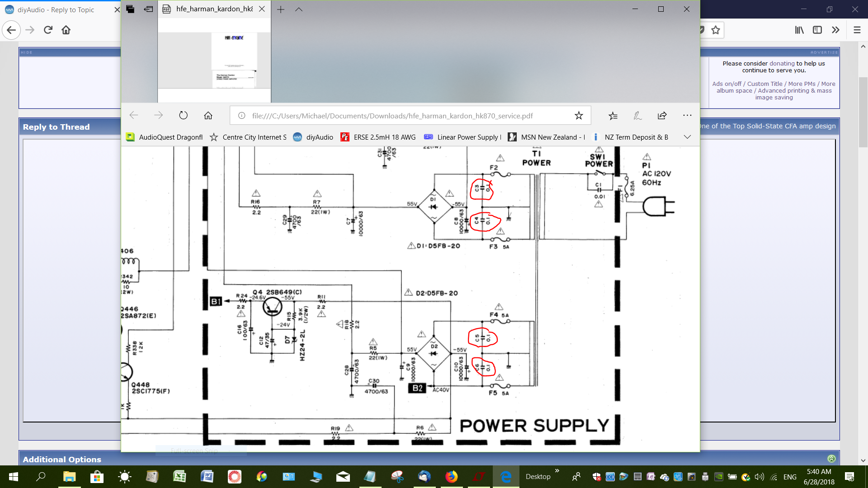Open the Windows Start menu
The image size is (868, 488).
click(x=14, y=477)
